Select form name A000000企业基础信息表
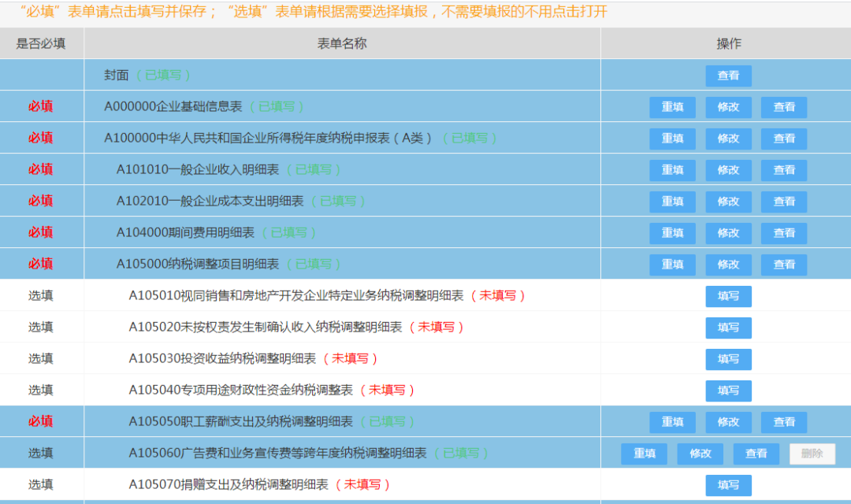Screen dimensions: 851x504 pyautogui.click(x=173, y=106)
